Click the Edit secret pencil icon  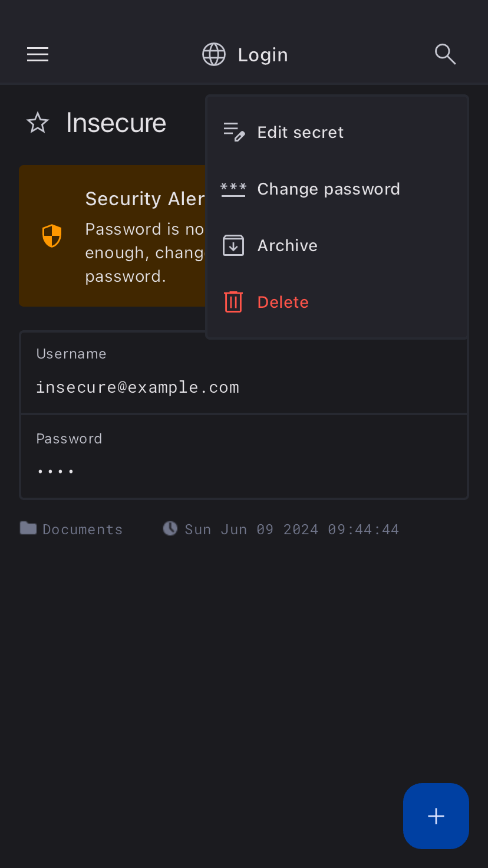click(x=233, y=132)
